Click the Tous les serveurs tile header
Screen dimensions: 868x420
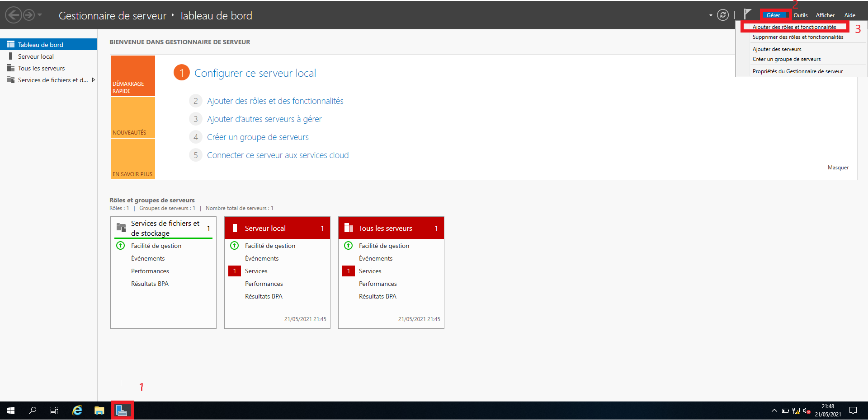pos(391,228)
